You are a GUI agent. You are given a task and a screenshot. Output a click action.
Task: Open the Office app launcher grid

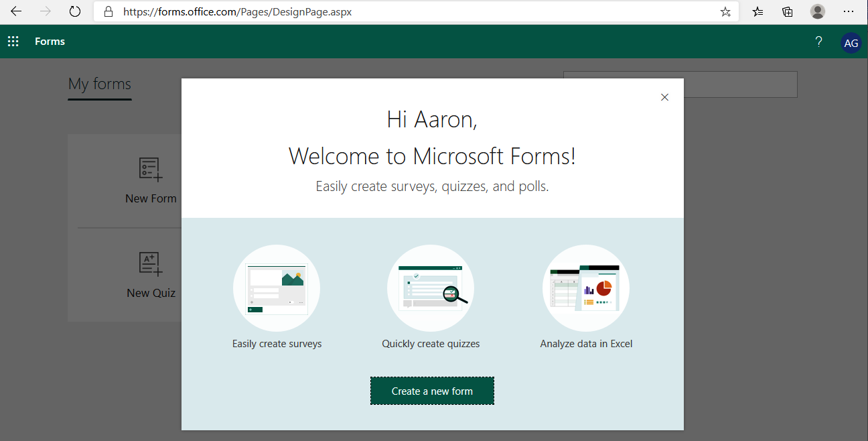13,42
